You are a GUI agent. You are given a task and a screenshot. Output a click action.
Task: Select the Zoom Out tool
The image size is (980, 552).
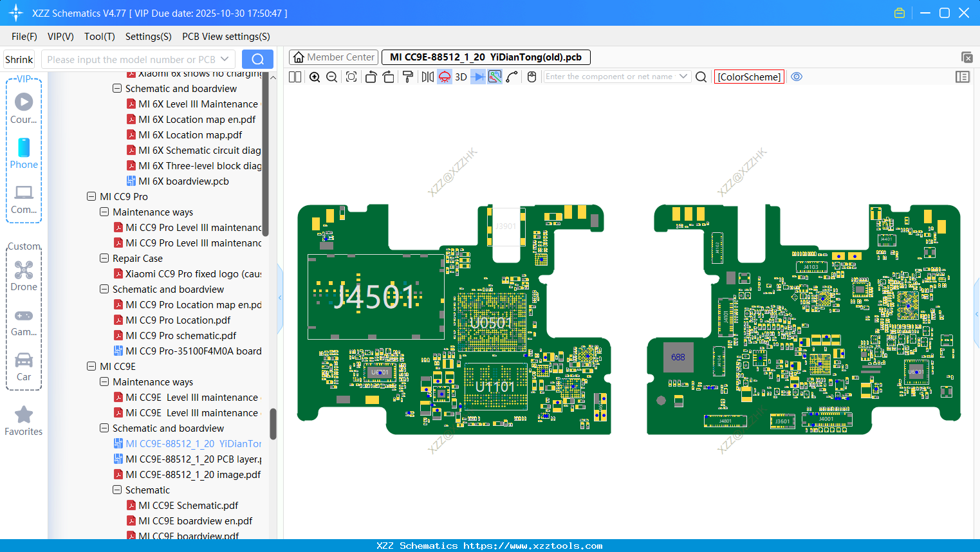[331, 77]
